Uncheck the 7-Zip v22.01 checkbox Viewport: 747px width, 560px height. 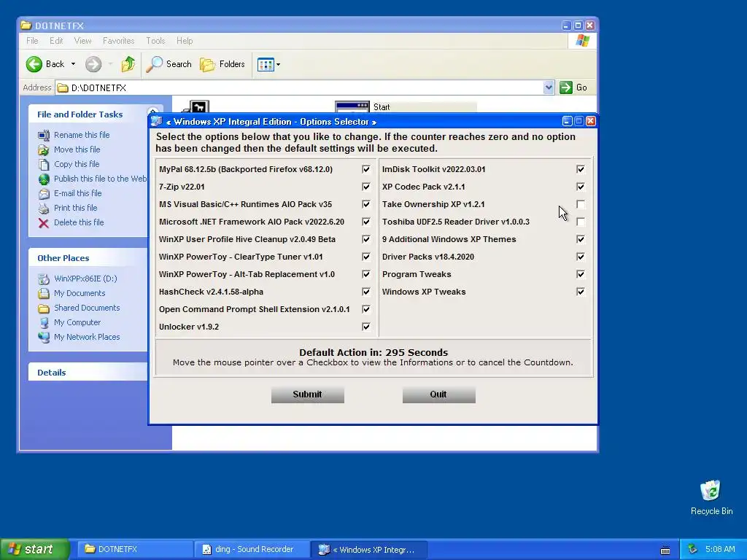click(x=366, y=187)
